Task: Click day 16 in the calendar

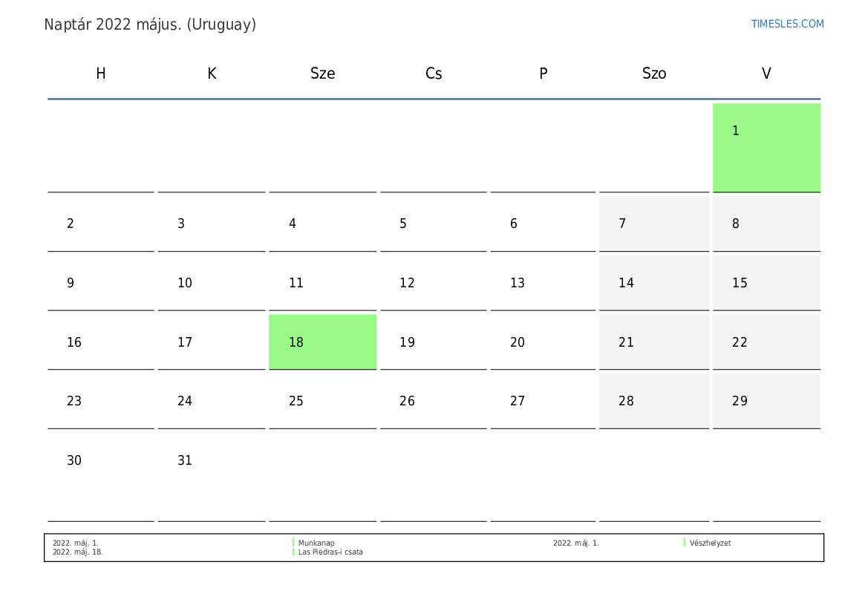Action: [101, 342]
